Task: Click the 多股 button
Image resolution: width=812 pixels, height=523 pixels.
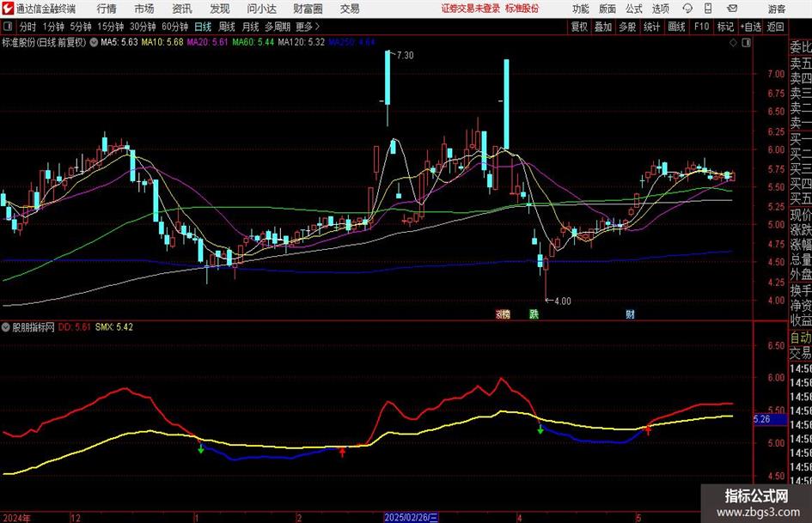Action: (627, 27)
